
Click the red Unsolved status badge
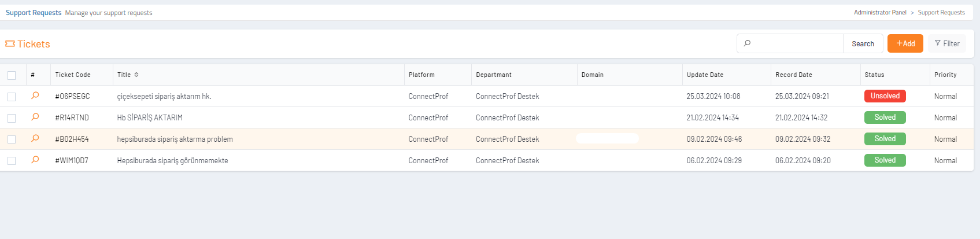click(885, 96)
